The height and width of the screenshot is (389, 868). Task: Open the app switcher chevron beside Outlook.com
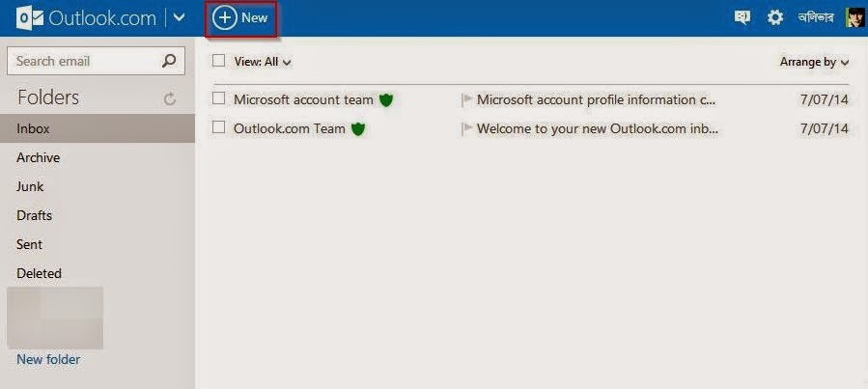click(x=179, y=17)
